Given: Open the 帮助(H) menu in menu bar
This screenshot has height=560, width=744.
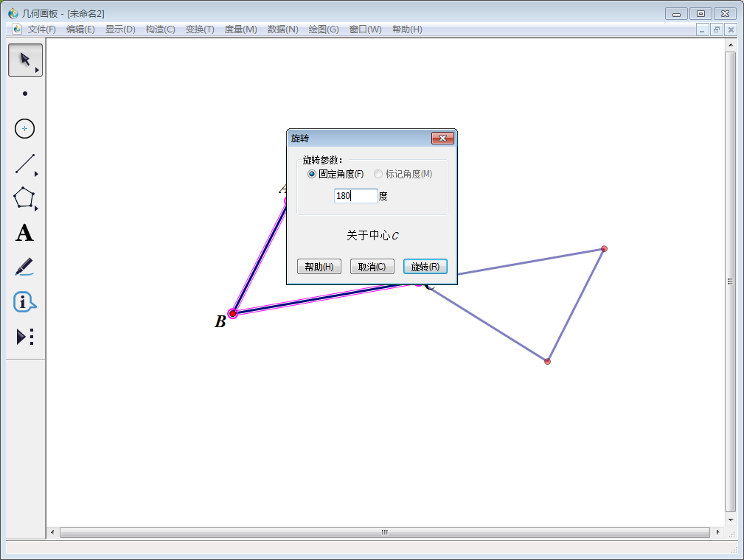Looking at the screenshot, I should [407, 29].
